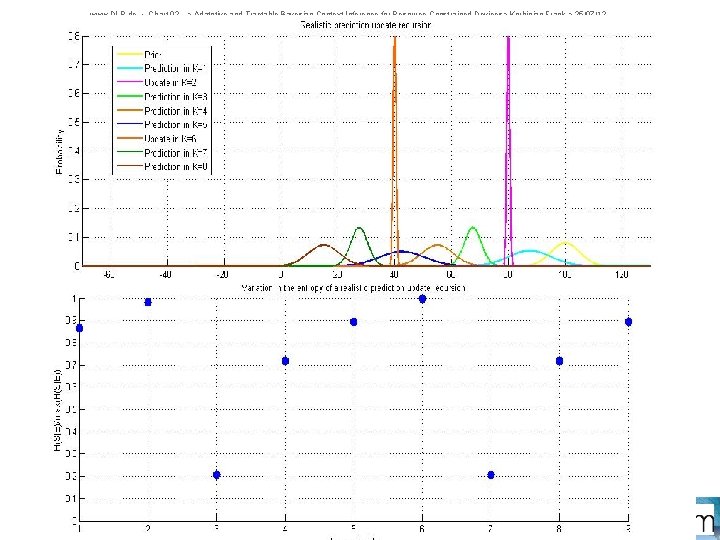Click the entropy data point at the right edge
Viewport: 720px width, 540px height.
click(628, 322)
